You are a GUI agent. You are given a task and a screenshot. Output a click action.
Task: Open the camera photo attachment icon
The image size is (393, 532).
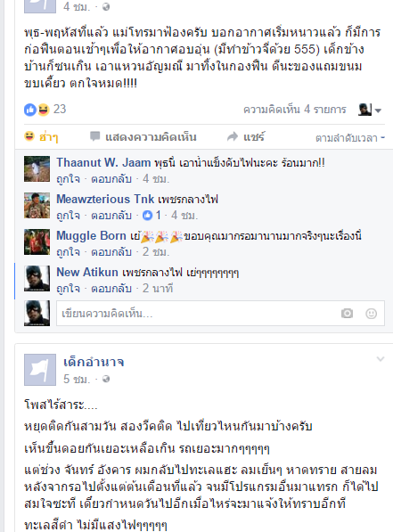[347, 313]
